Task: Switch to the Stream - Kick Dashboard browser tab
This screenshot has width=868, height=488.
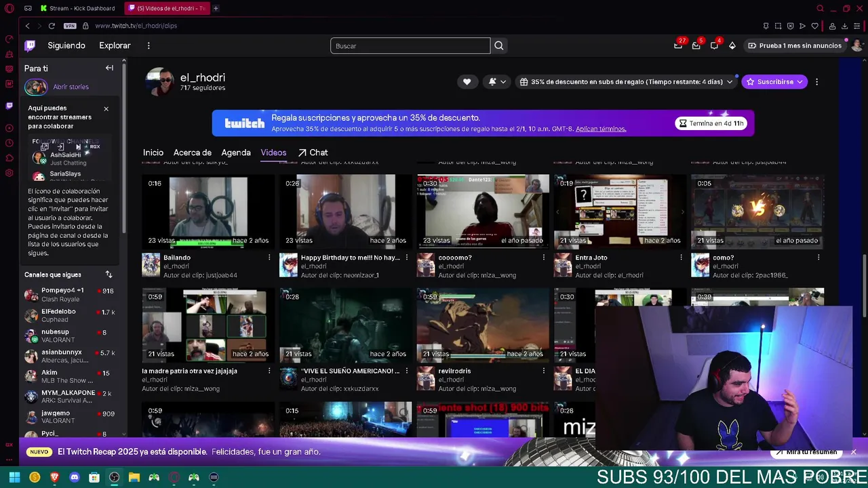Action: point(78,8)
